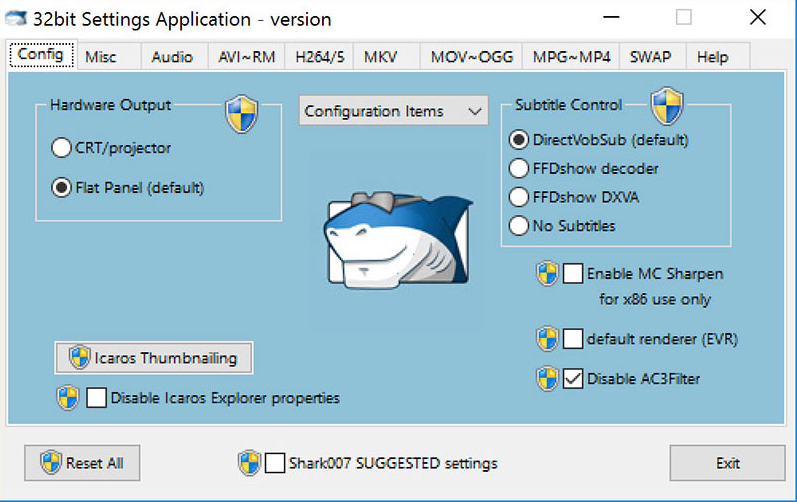Enable Shark007 SUGGESTED settings checkbox

pos(275,463)
